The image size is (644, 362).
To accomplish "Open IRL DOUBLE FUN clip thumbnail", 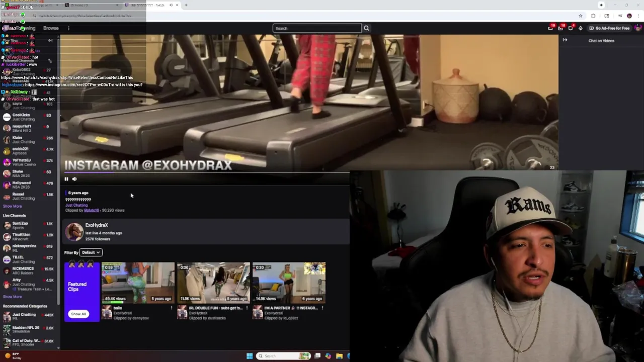I will (213, 282).
